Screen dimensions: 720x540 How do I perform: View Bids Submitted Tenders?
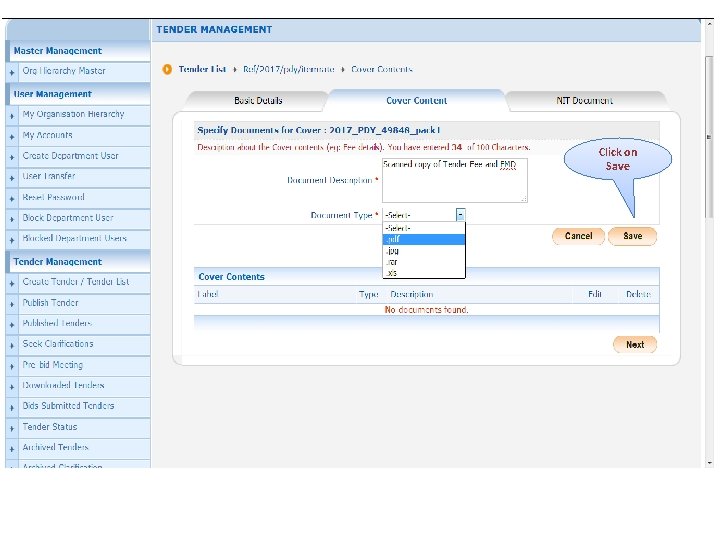(68, 405)
